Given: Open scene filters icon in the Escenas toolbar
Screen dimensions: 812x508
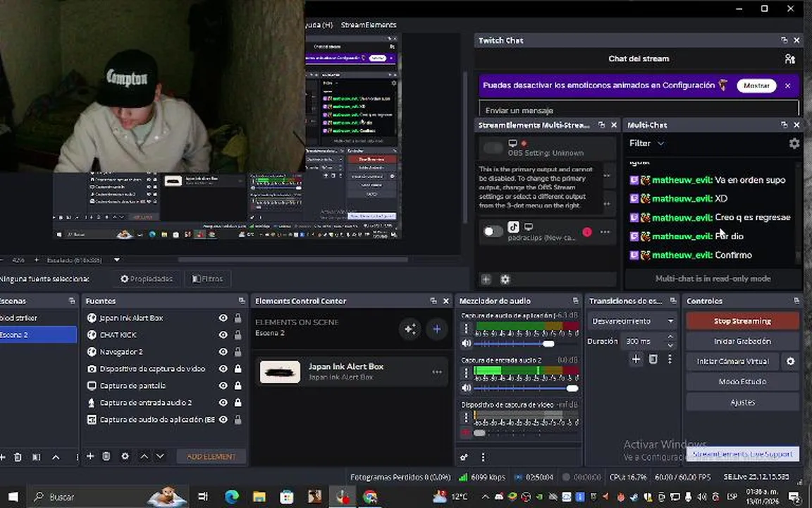Looking at the screenshot, I should click(x=36, y=457).
